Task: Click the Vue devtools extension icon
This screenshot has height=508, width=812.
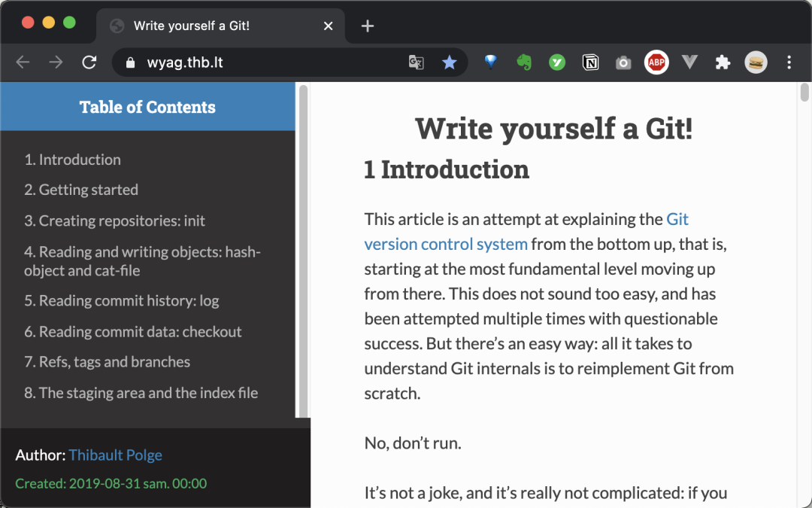Action: pyautogui.click(x=689, y=62)
